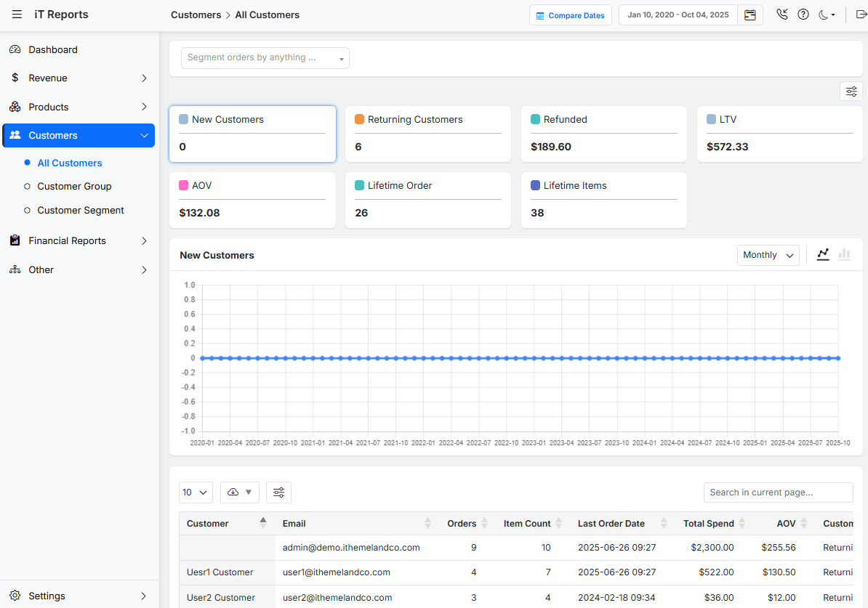Open the Dashboard section from the sidebar
The image size is (868, 608).
53,49
